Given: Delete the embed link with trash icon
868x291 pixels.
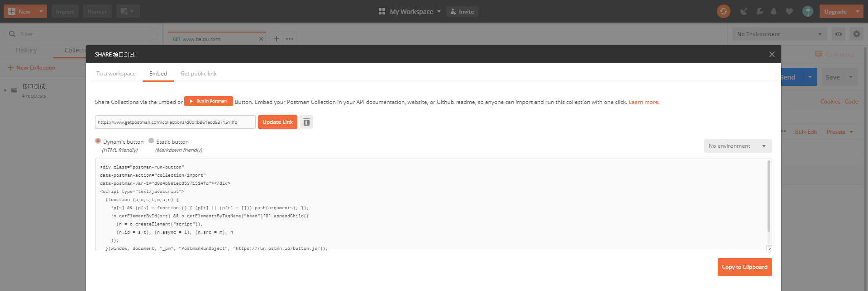Looking at the screenshot, I should pos(306,122).
